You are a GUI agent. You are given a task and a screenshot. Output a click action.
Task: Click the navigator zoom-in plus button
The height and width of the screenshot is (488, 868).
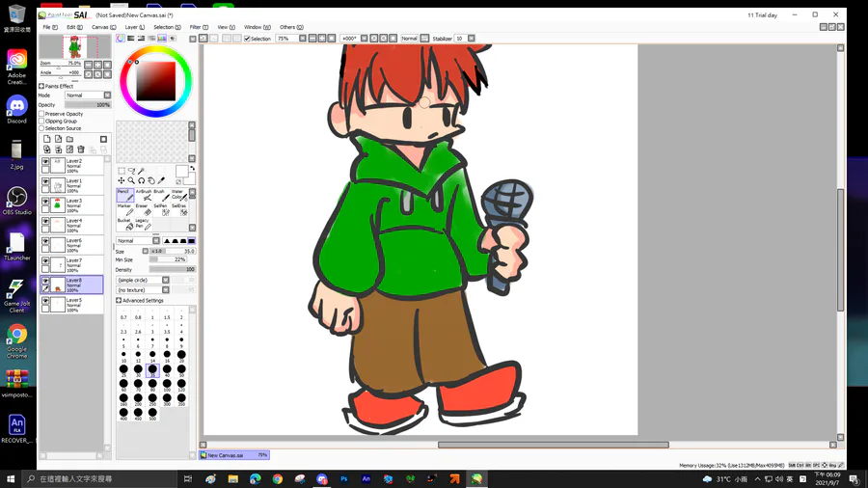pos(98,65)
